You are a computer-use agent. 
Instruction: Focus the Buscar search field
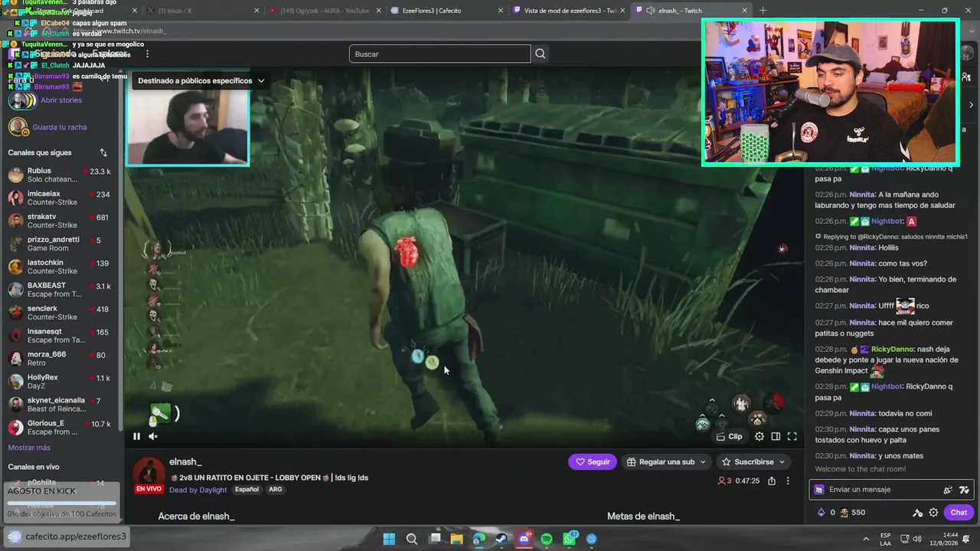[x=439, y=54]
